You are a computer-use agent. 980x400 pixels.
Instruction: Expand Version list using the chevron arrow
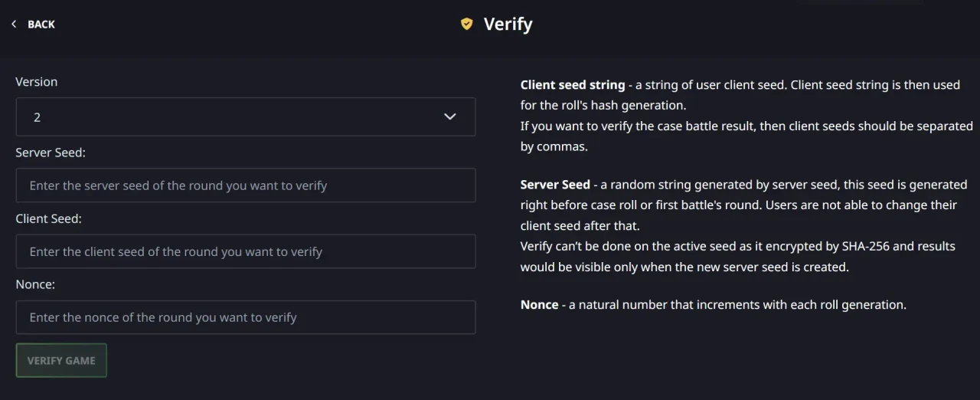click(450, 117)
